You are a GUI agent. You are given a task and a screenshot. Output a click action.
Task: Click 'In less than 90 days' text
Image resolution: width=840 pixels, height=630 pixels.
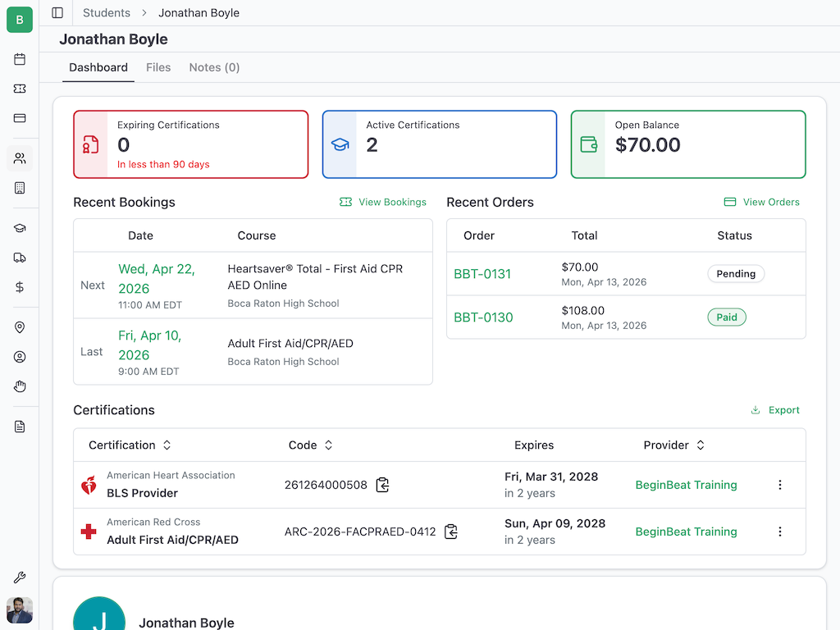tap(163, 164)
